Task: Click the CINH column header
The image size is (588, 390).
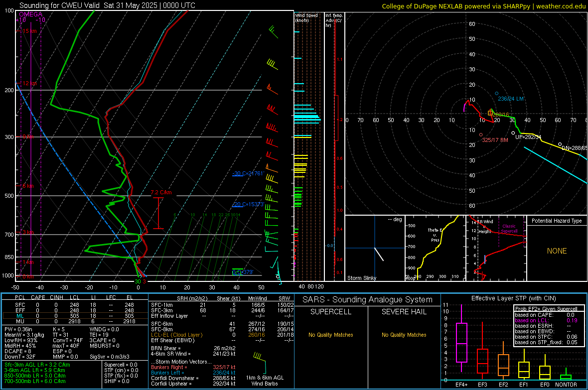Action: click(57, 297)
